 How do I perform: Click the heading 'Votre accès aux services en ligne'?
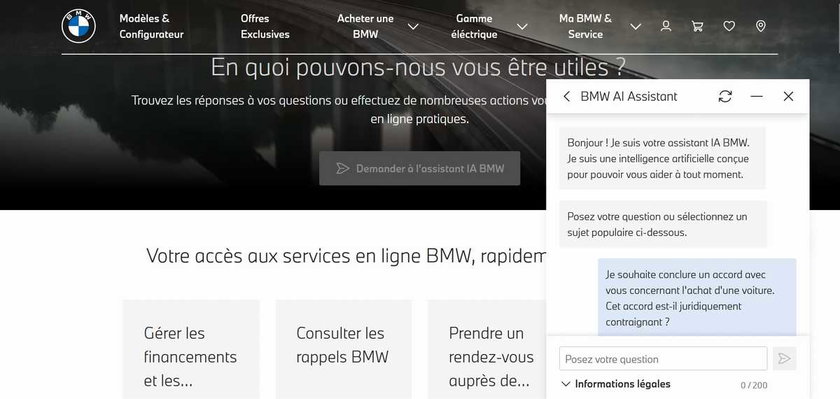click(346, 256)
